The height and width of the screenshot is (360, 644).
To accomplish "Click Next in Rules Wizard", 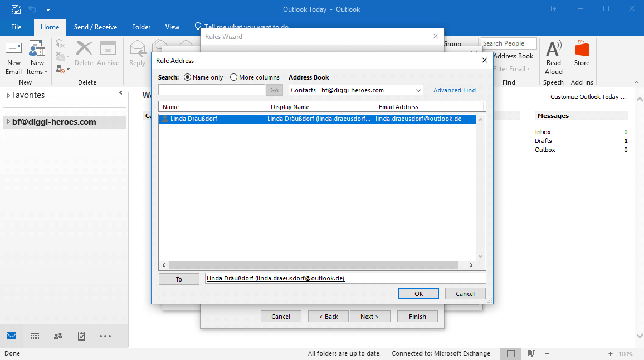I will (x=370, y=317).
